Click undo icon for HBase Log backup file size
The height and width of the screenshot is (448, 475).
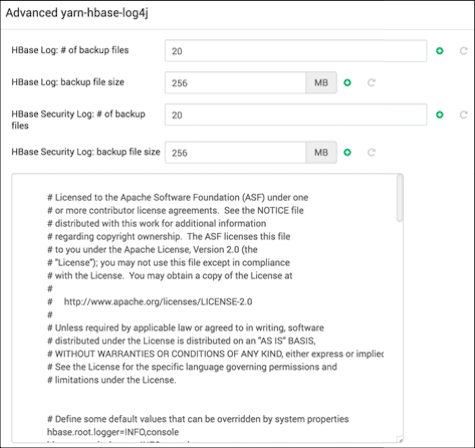click(x=371, y=82)
